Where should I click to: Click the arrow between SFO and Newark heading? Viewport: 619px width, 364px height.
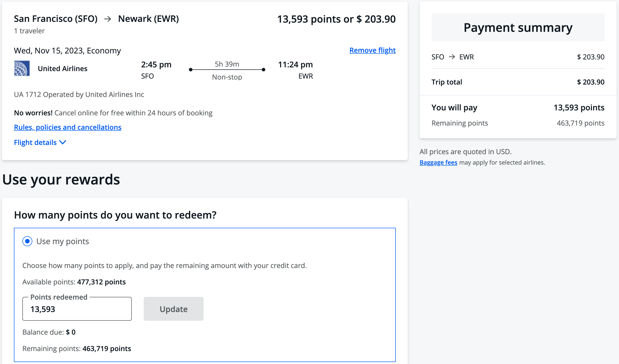[108, 19]
